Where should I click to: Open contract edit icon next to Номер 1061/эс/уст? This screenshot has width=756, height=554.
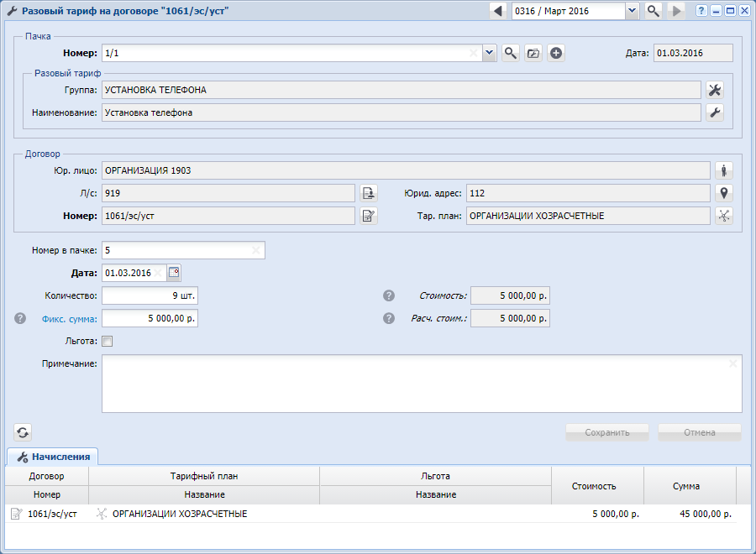pos(369,216)
